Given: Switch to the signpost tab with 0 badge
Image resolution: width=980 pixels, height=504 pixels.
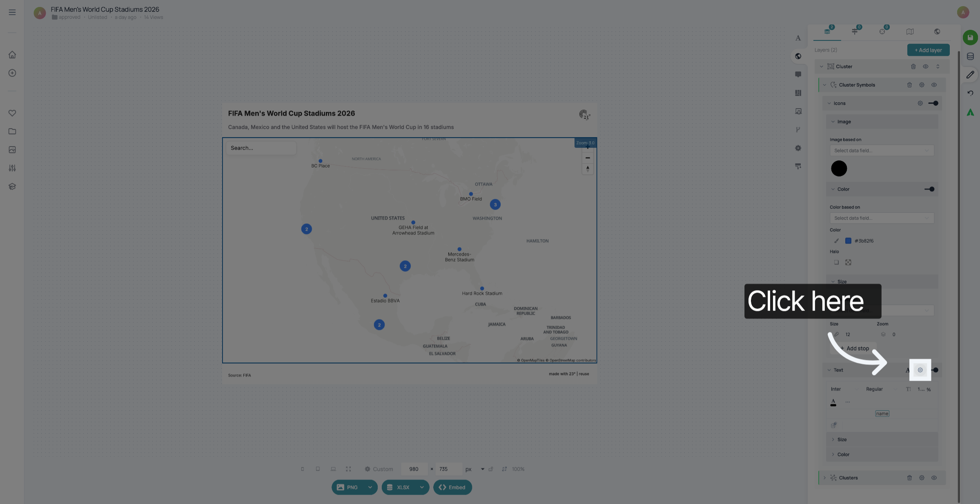Looking at the screenshot, I should [855, 31].
